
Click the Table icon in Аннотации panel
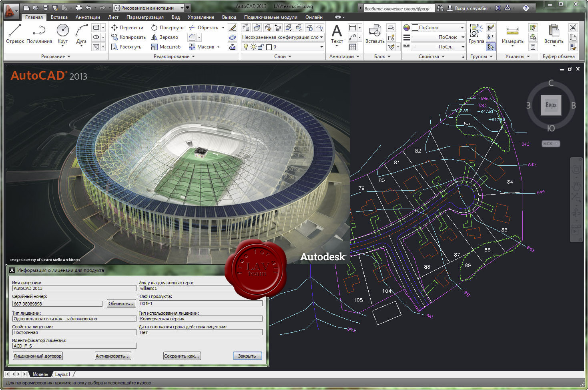click(x=353, y=47)
